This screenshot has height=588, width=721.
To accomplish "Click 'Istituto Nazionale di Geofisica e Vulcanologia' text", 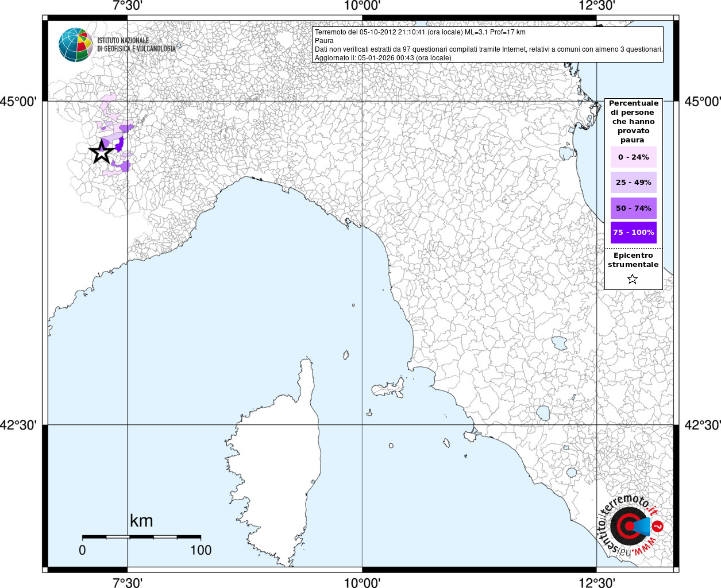I will point(136,45).
